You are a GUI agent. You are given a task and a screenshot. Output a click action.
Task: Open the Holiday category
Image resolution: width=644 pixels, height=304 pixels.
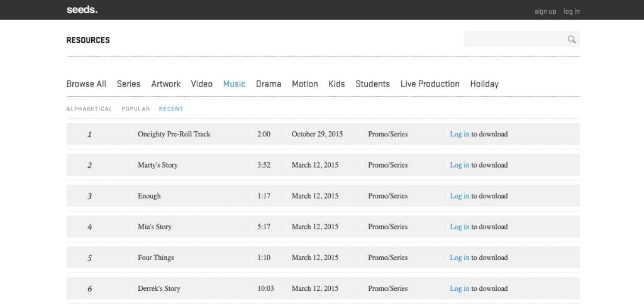point(484,84)
